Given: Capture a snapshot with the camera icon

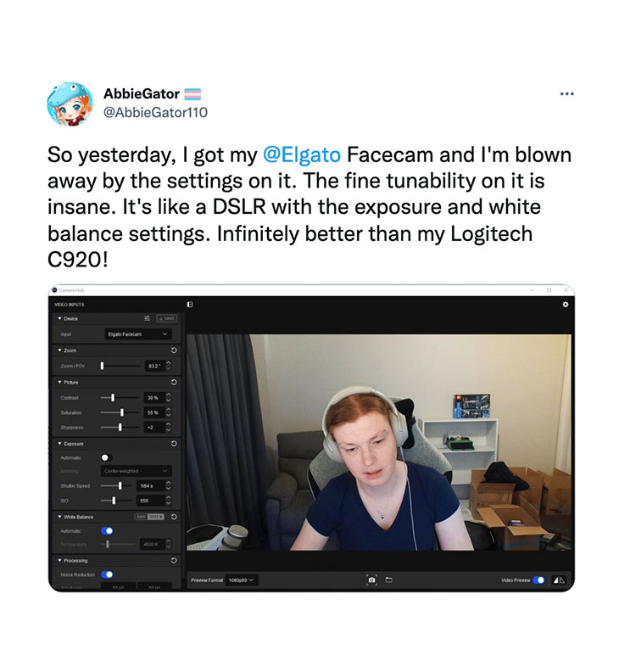Looking at the screenshot, I should [x=371, y=580].
